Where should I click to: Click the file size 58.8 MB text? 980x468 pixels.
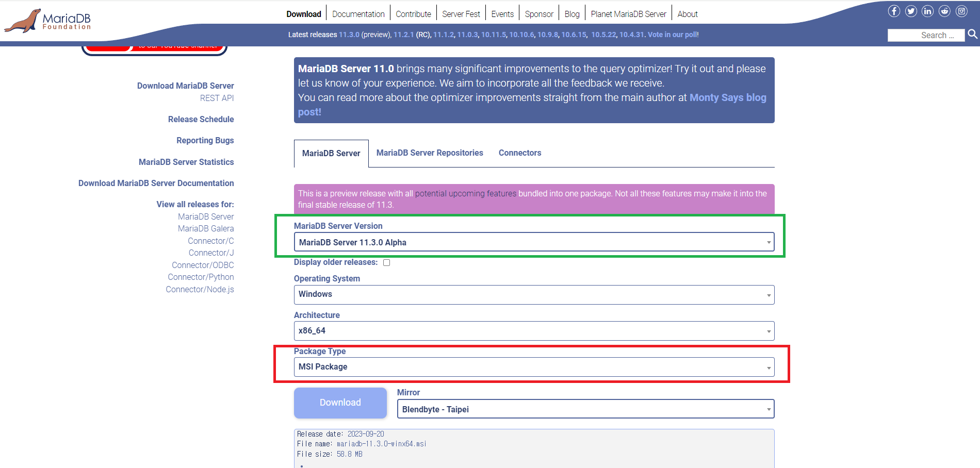click(350, 454)
